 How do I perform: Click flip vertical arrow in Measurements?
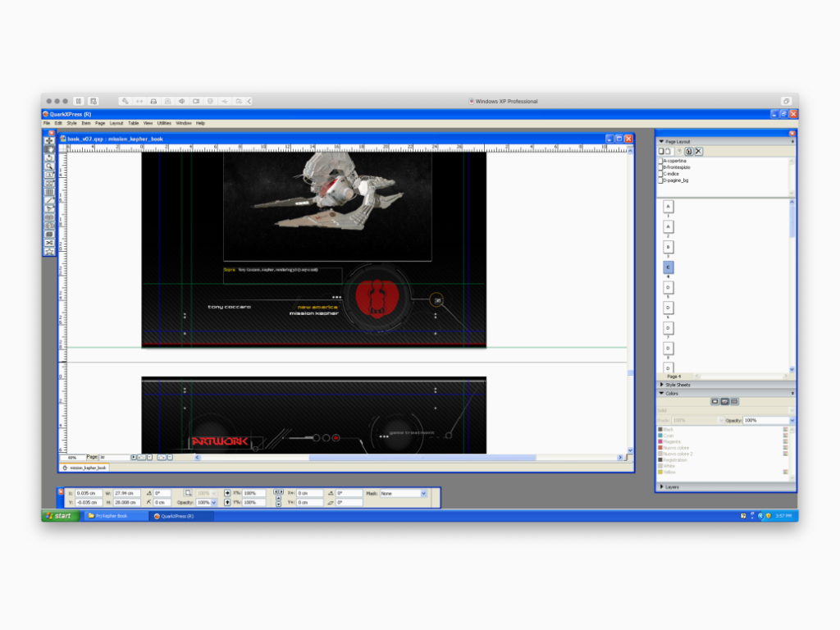pyautogui.click(x=227, y=503)
